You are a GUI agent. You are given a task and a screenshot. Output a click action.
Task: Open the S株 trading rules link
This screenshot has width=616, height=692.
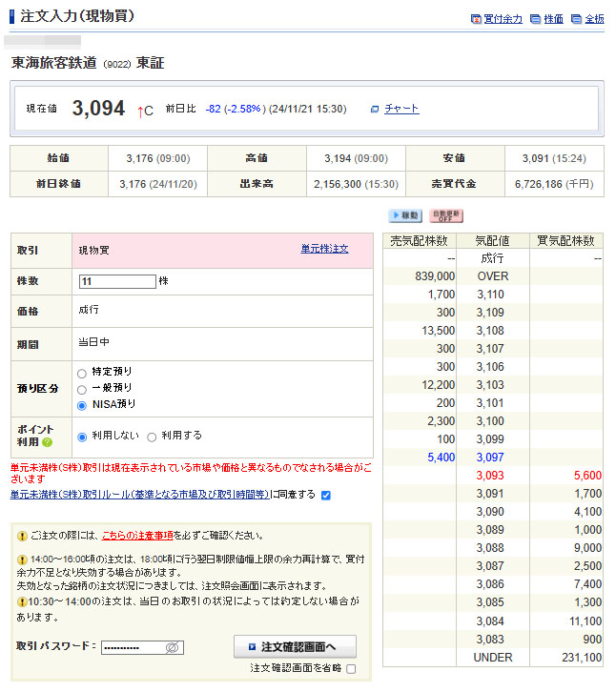(139, 495)
